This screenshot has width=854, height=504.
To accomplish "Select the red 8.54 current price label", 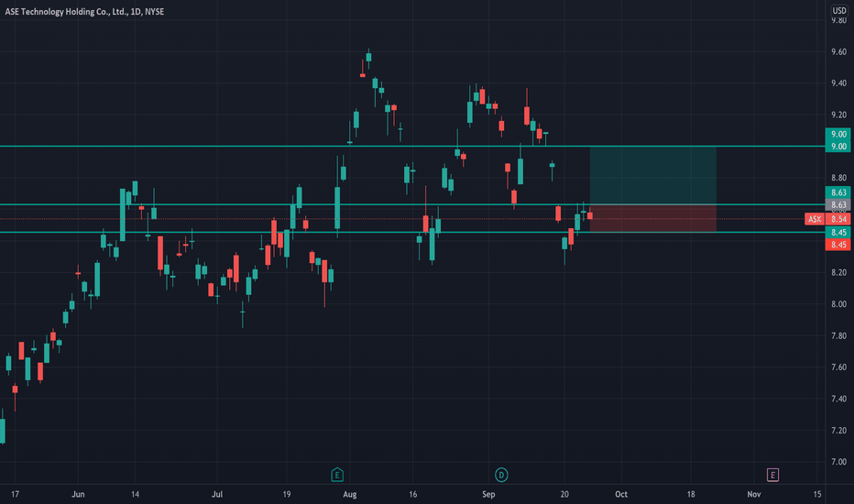I will coord(838,219).
